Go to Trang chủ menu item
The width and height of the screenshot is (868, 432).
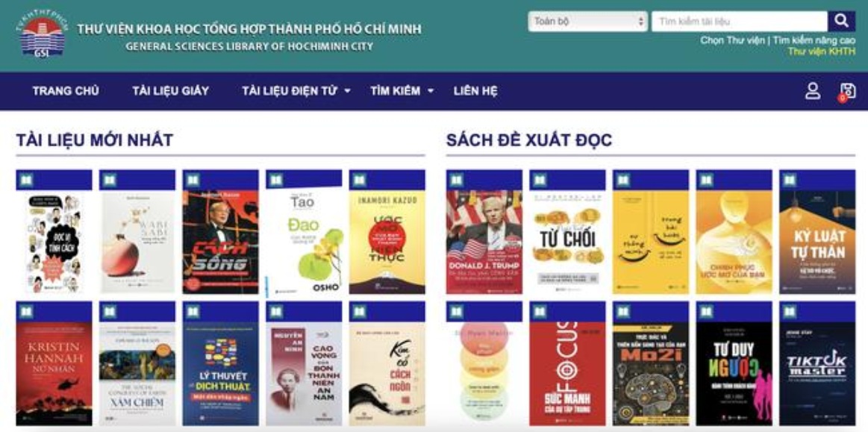click(66, 91)
